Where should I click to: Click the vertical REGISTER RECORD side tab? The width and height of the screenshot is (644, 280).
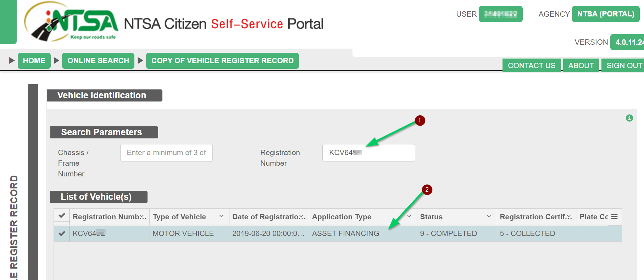pyautogui.click(x=13, y=227)
